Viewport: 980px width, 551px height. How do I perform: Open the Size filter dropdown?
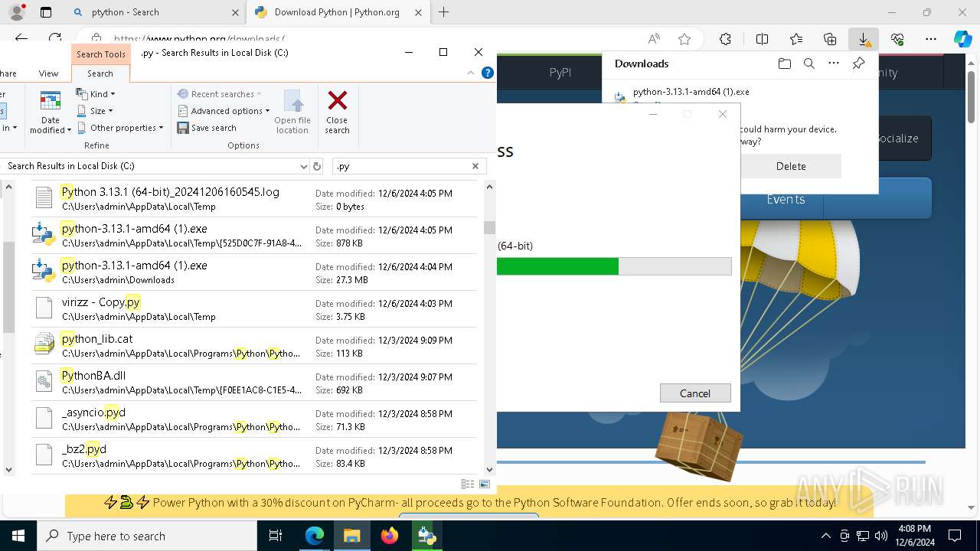95,111
